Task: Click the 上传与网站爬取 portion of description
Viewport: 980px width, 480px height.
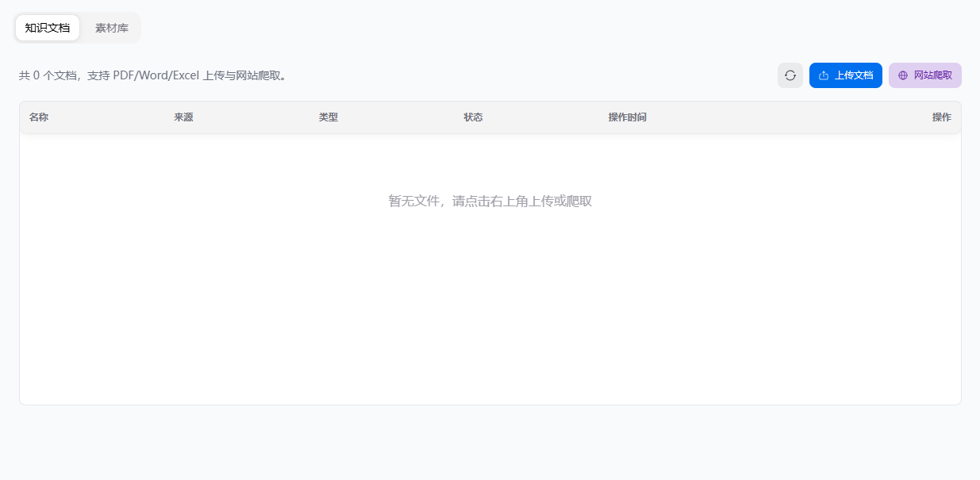Action: coord(245,75)
